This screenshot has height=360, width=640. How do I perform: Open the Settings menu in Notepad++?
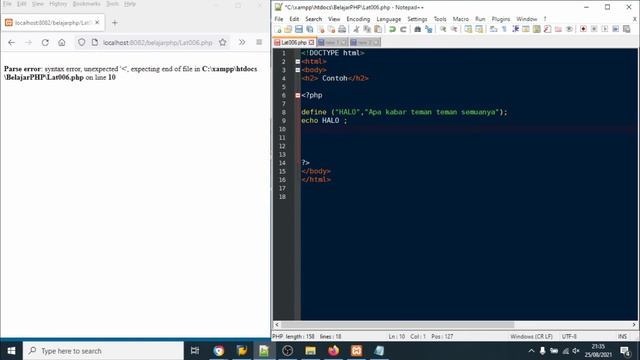pyautogui.click(x=417, y=19)
